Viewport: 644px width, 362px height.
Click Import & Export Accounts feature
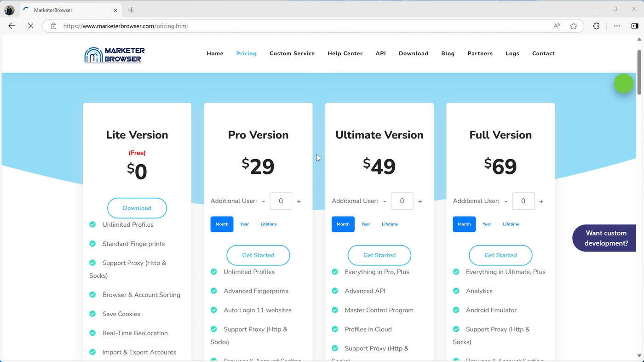(x=139, y=352)
